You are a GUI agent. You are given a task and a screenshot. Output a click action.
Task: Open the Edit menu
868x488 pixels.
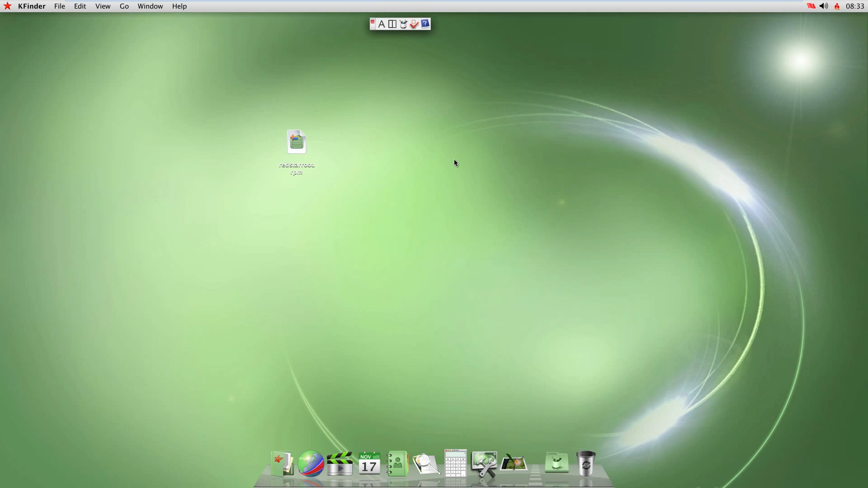(x=80, y=6)
